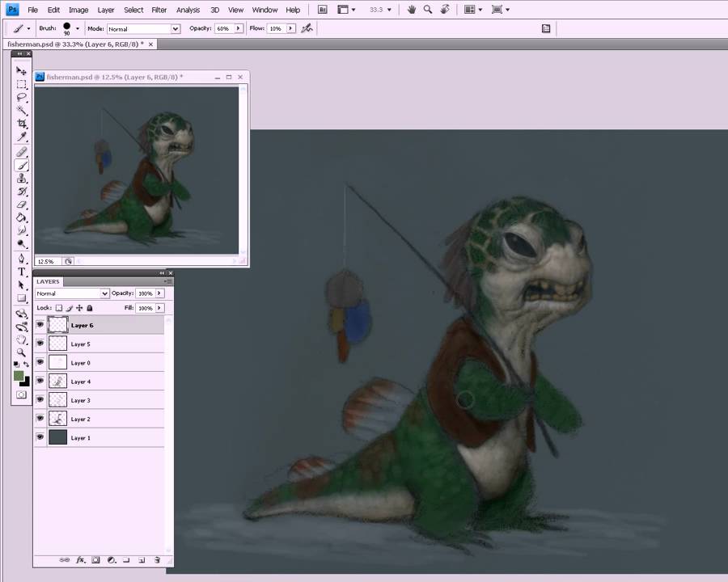Open the Layer menu

106,10
